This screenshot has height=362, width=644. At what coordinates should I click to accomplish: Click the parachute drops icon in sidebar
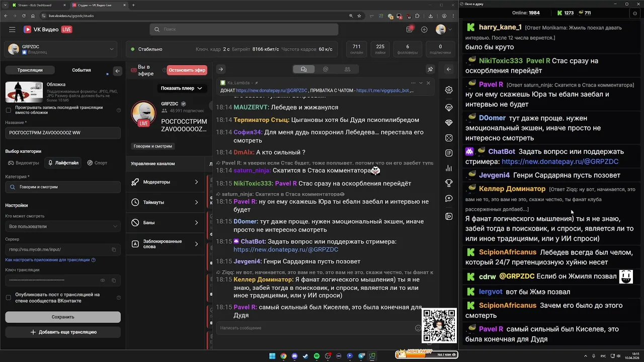pyautogui.click(x=449, y=108)
